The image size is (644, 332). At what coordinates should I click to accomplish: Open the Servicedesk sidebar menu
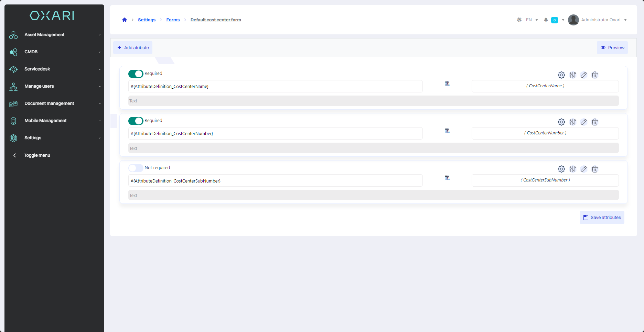point(54,69)
